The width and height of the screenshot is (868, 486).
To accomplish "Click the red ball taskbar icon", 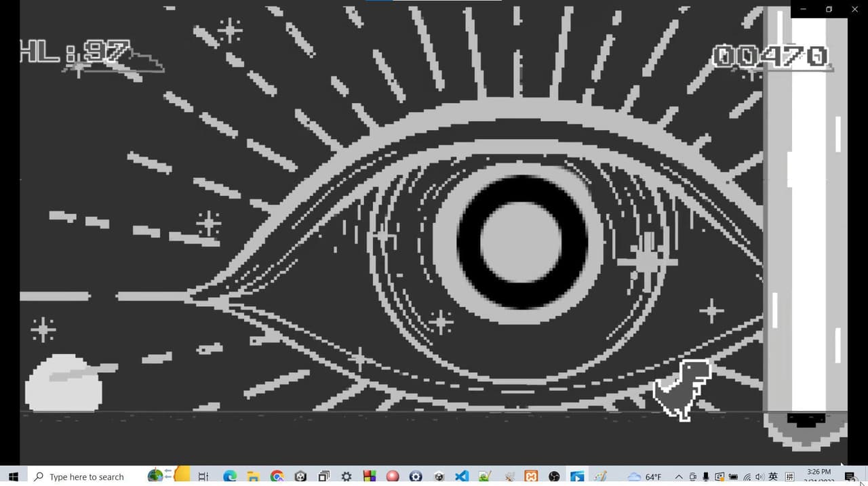I will tap(392, 477).
